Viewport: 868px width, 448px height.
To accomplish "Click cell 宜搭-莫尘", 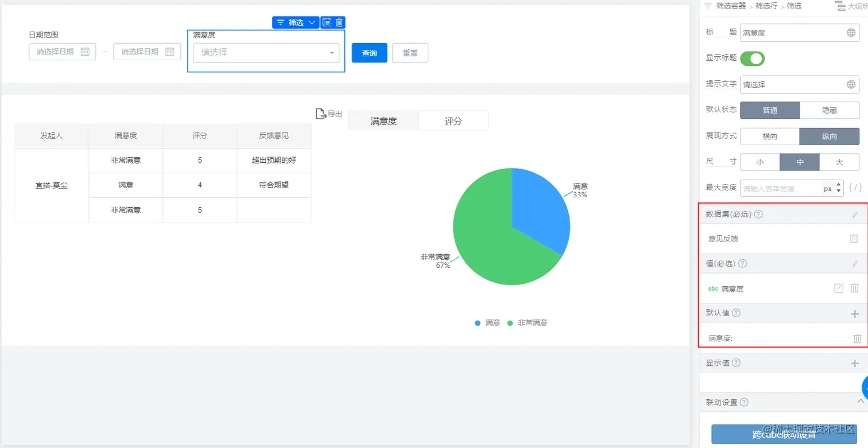I will pyautogui.click(x=51, y=185).
